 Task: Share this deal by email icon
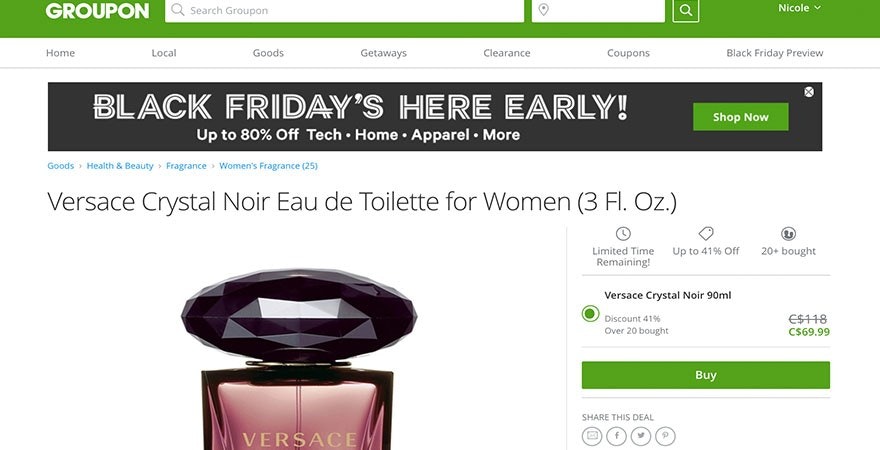[x=592, y=436]
